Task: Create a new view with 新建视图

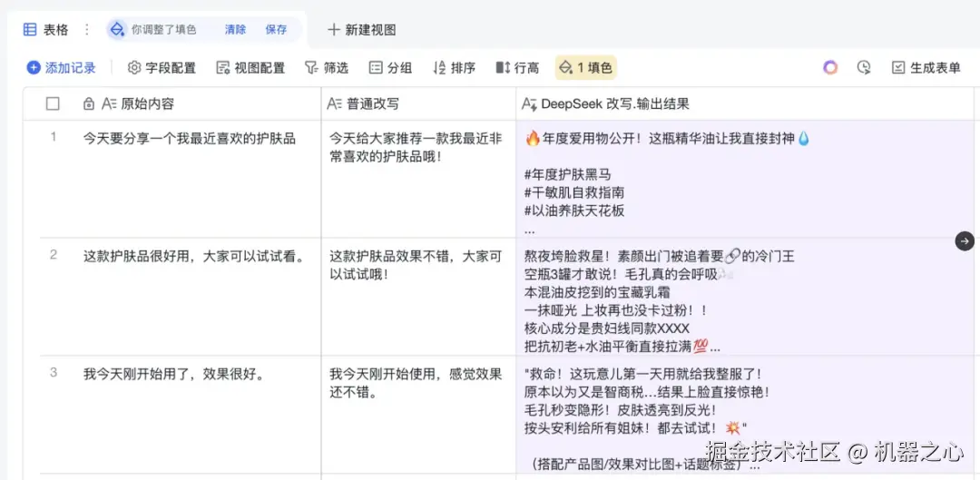Action: coord(362,29)
